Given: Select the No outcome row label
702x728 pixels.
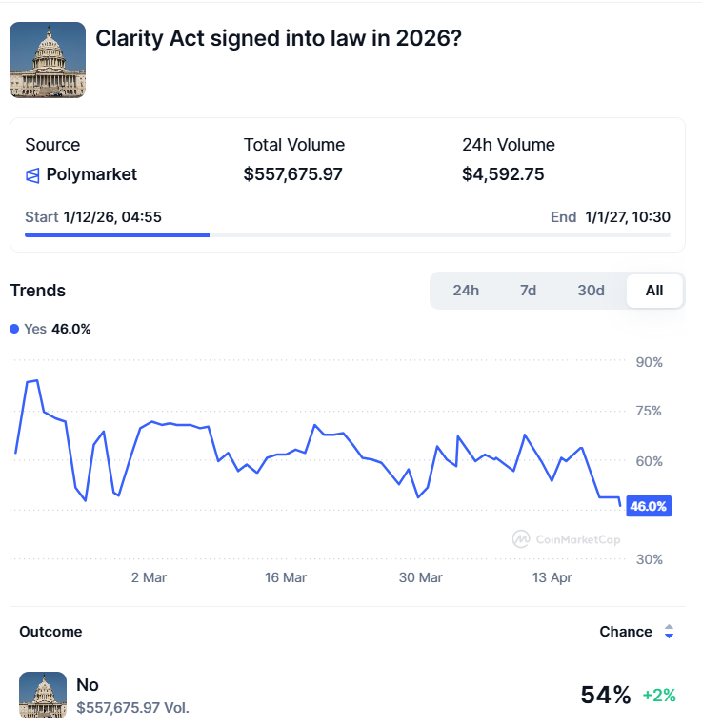Looking at the screenshot, I should [88, 685].
